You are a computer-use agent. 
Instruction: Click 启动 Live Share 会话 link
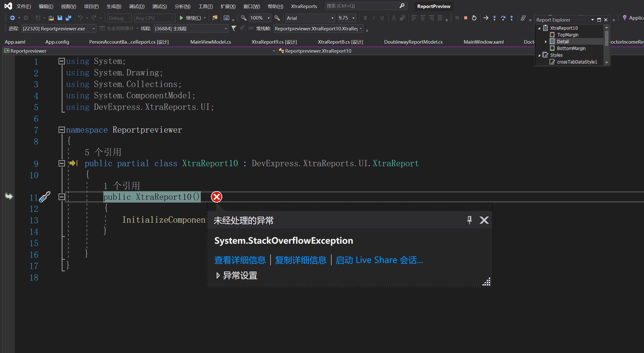click(x=379, y=260)
